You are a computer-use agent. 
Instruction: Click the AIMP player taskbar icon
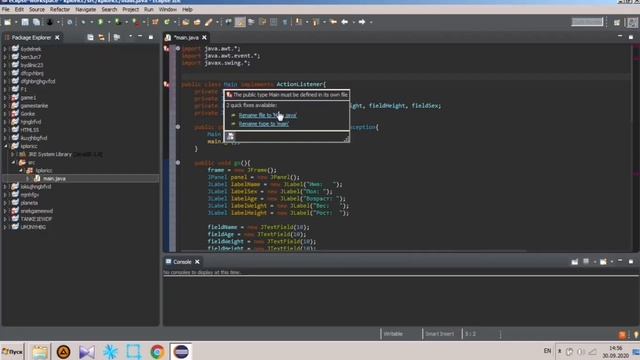63,351
